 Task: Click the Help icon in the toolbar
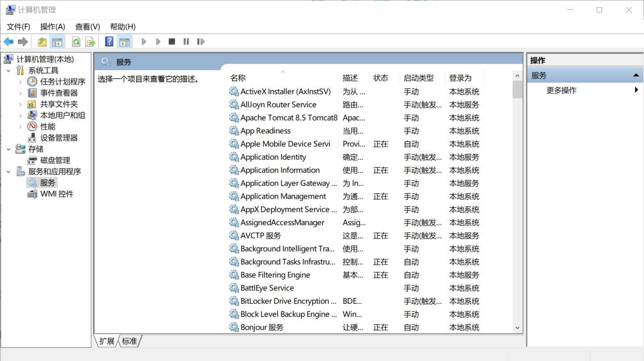point(109,42)
